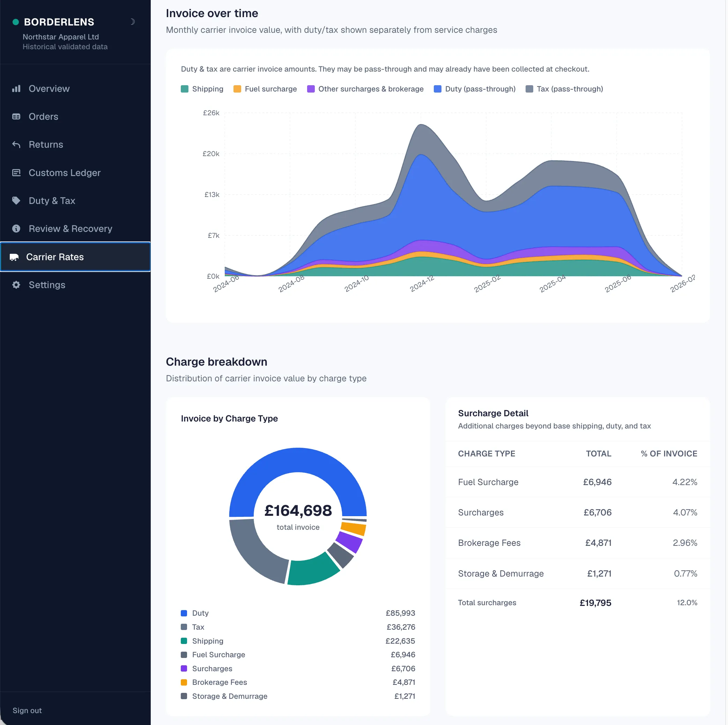The image size is (728, 725).
Task: Click the Orders table icon
Action: [x=16, y=117]
